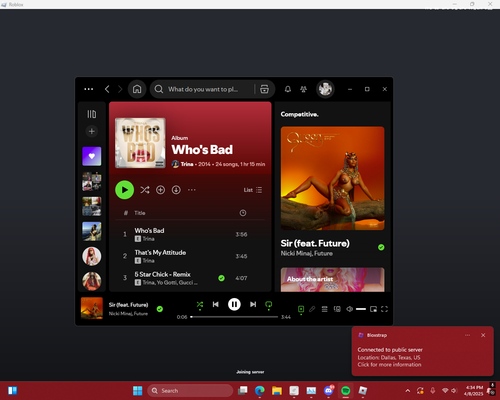Open the lyrics microphone icon
Screen dimensions: 500x400
tap(312, 309)
